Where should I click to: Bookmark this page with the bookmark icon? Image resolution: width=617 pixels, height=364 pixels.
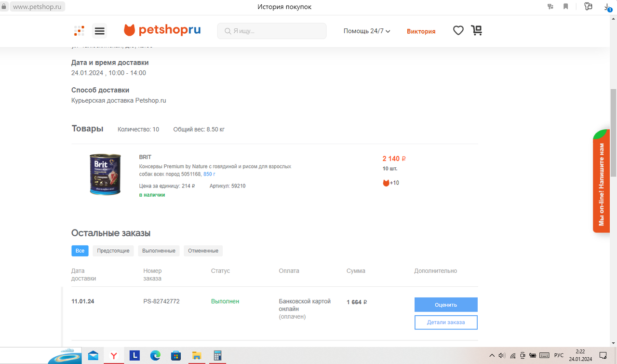coord(566,7)
